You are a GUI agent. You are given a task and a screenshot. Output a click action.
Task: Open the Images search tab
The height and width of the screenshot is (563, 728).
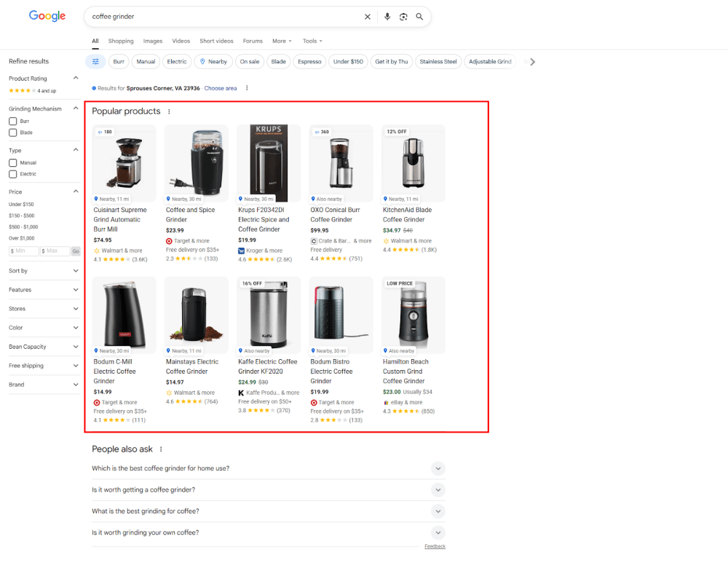[152, 41]
